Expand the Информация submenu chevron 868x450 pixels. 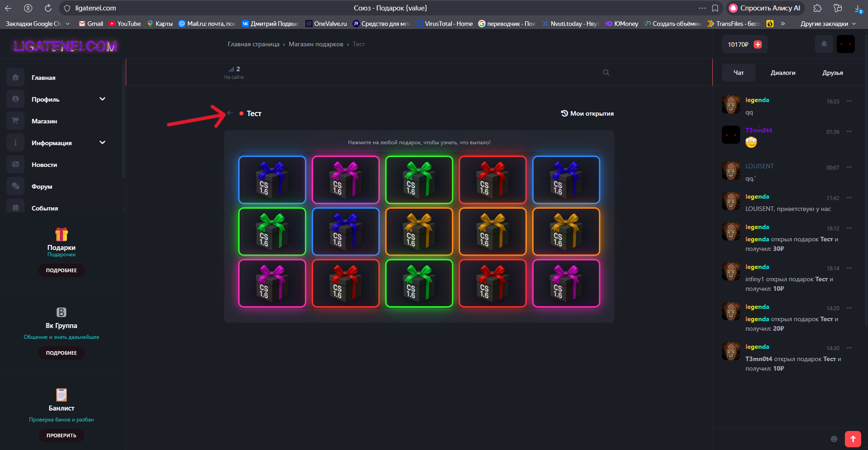(103, 142)
